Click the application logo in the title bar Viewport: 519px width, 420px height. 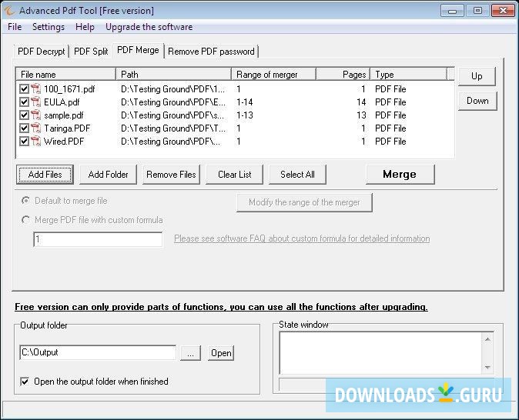[x=9, y=11]
